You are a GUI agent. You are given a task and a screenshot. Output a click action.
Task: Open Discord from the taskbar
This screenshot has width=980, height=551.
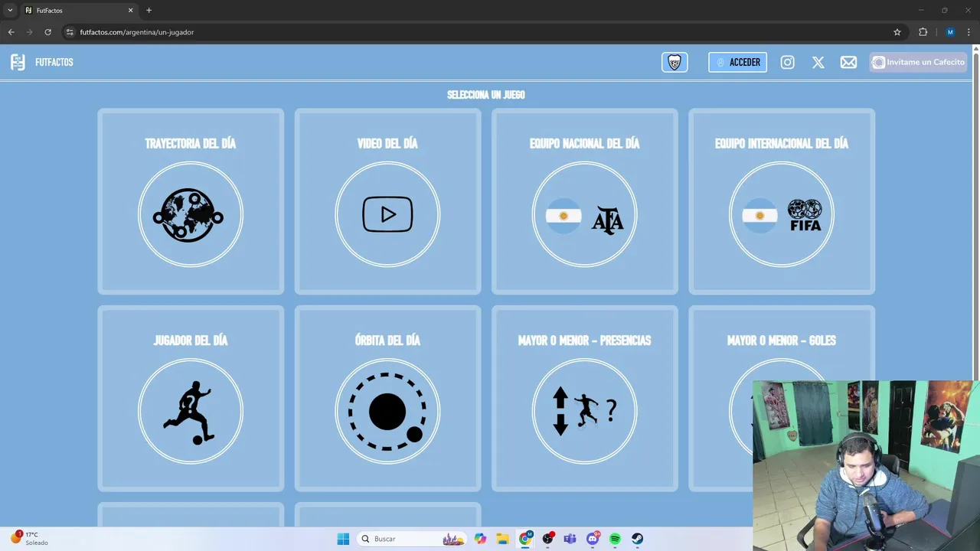point(593,539)
